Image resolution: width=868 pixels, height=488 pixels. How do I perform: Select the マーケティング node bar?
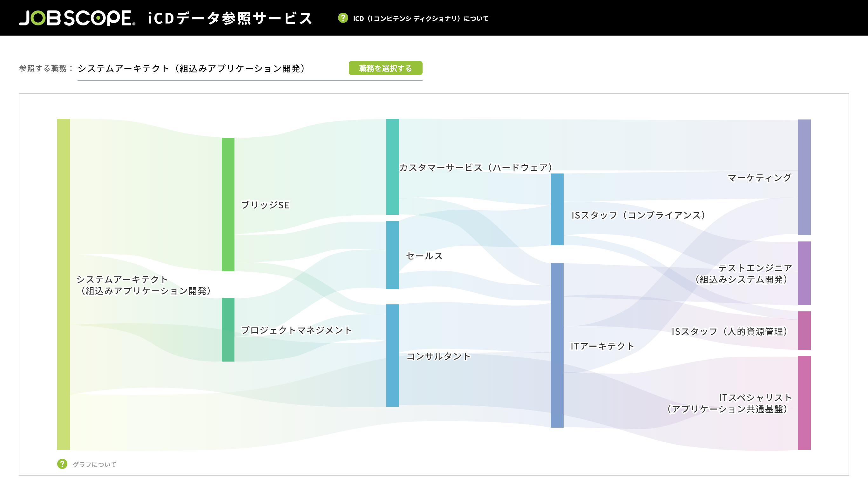coord(804,177)
